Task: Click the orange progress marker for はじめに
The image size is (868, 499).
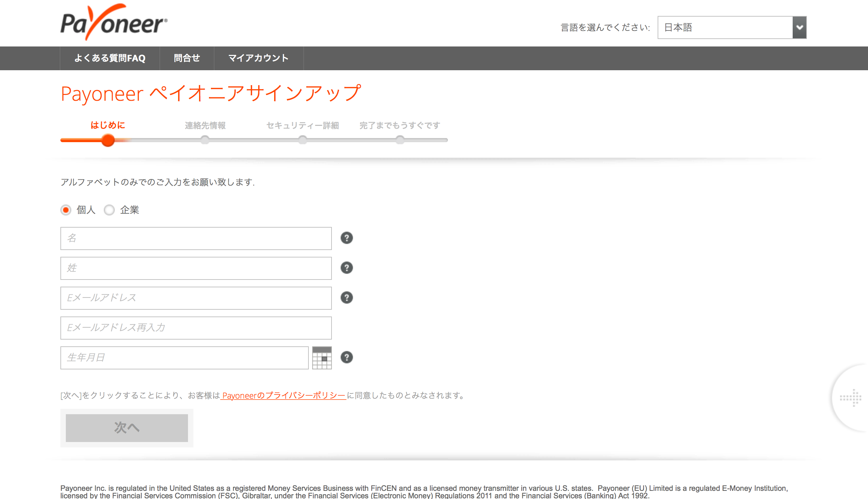Action: click(108, 140)
